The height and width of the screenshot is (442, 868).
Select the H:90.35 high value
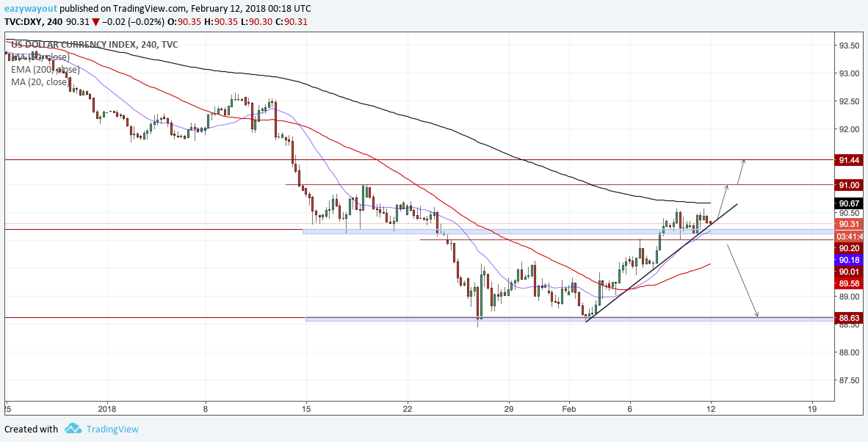222,22
